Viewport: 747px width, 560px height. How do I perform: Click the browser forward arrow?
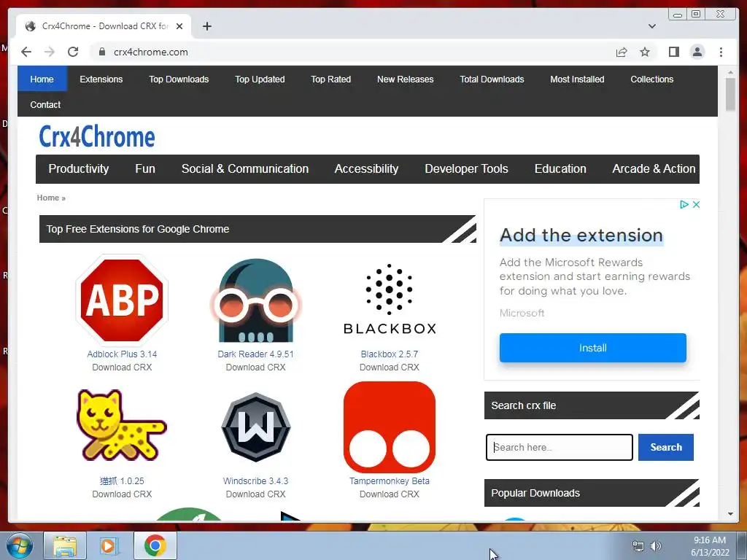50,52
